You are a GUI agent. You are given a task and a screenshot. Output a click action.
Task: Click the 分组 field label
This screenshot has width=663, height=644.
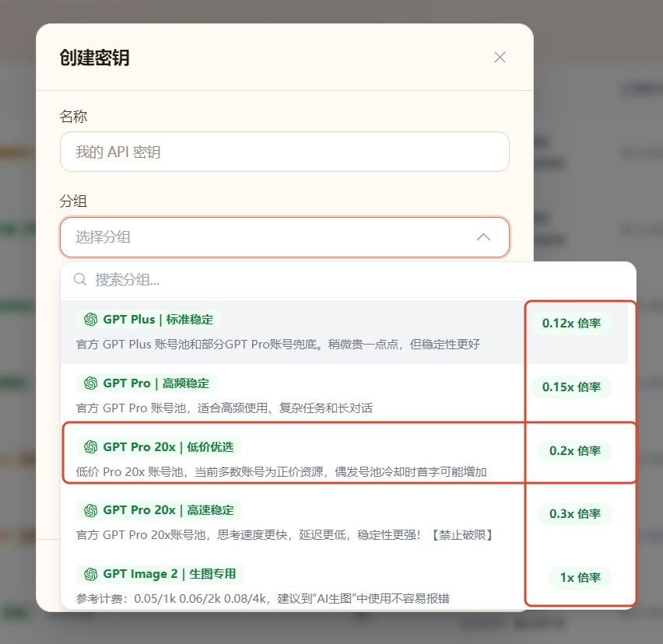click(x=73, y=201)
